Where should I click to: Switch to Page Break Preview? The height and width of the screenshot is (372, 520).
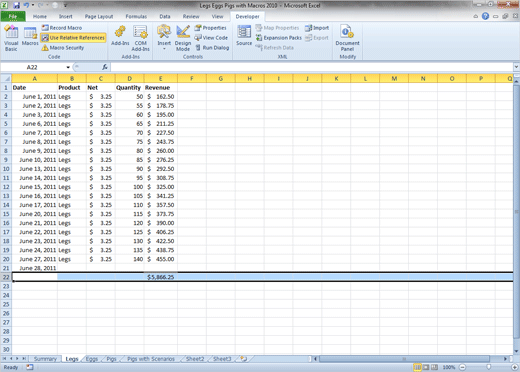pyautogui.click(x=434, y=367)
